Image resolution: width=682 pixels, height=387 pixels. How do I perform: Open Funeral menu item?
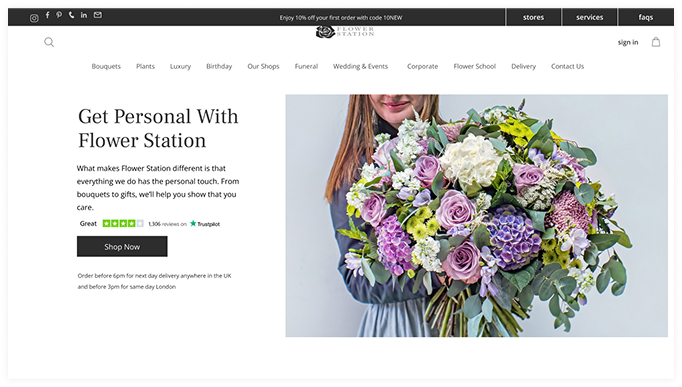[x=306, y=67]
